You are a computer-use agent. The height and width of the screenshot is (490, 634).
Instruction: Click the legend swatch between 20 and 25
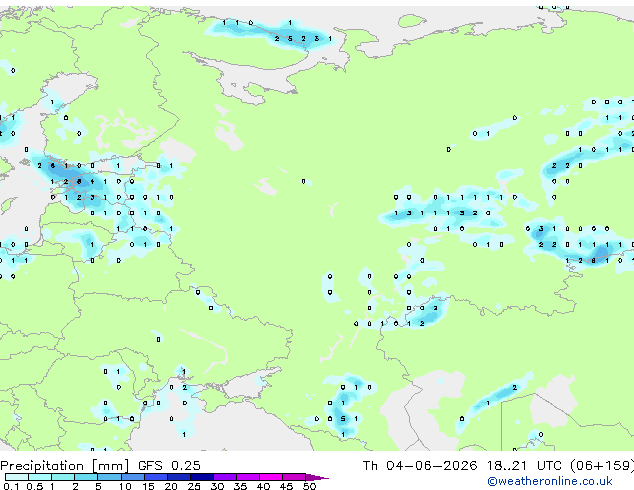[179, 477]
